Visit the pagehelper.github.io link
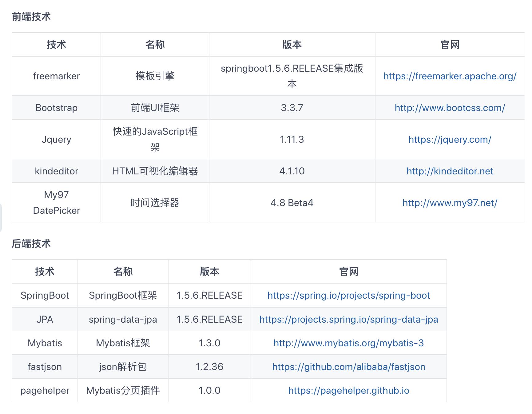 tap(349, 390)
